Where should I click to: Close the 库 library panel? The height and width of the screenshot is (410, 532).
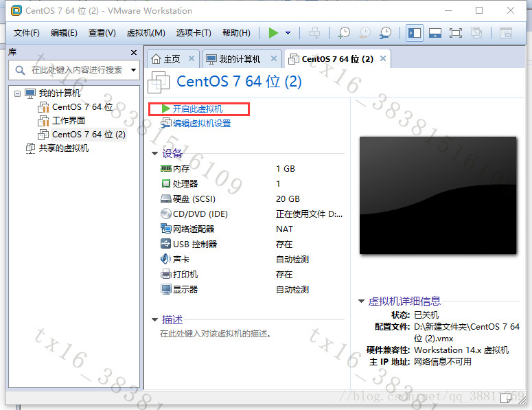click(x=134, y=53)
